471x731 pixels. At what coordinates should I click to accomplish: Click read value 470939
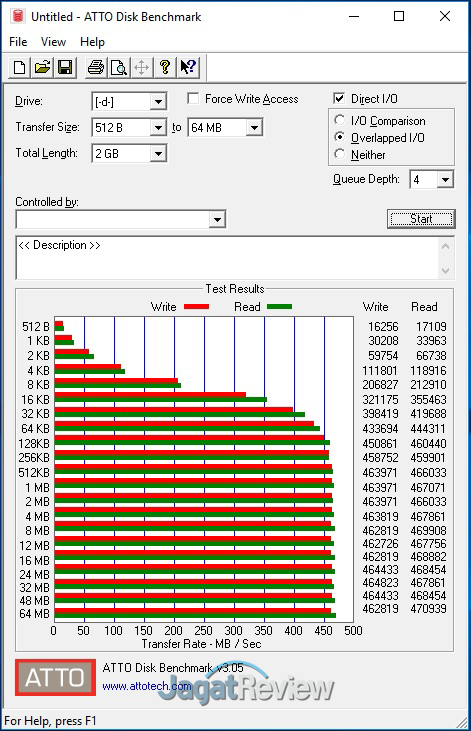point(428,608)
